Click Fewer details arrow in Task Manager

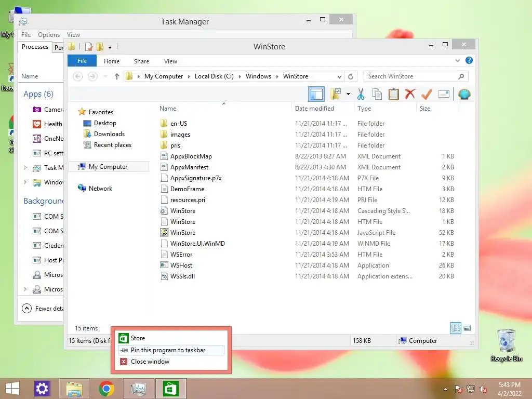click(x=26, y=308)
